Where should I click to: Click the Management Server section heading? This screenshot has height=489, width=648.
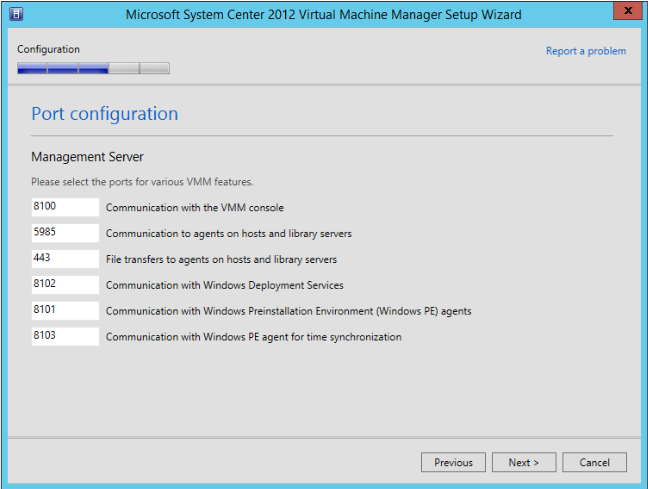(88, 157)
